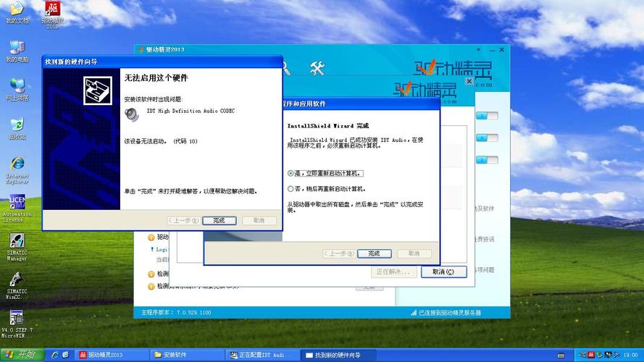The height and width of the screenshot is (362, 644).
Task: Click 上一步 in InstallShield Wizard dialog
Action: (338, 253)
